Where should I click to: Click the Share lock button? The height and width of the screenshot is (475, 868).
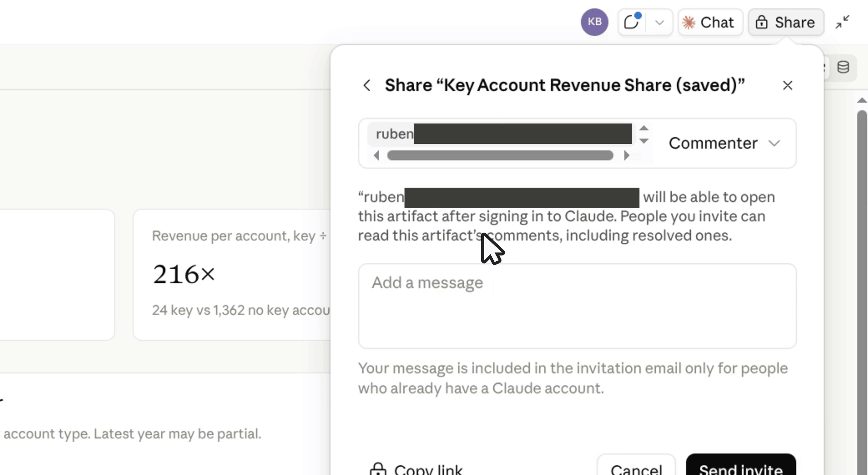point(786,22)
